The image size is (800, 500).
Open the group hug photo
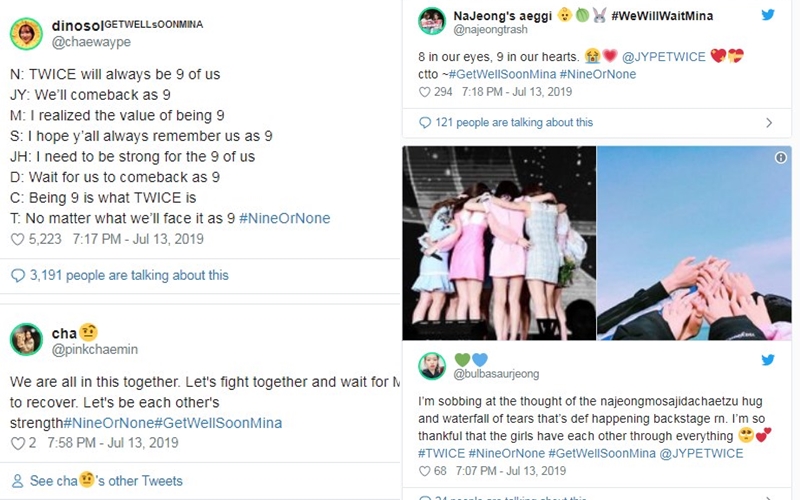498,243
